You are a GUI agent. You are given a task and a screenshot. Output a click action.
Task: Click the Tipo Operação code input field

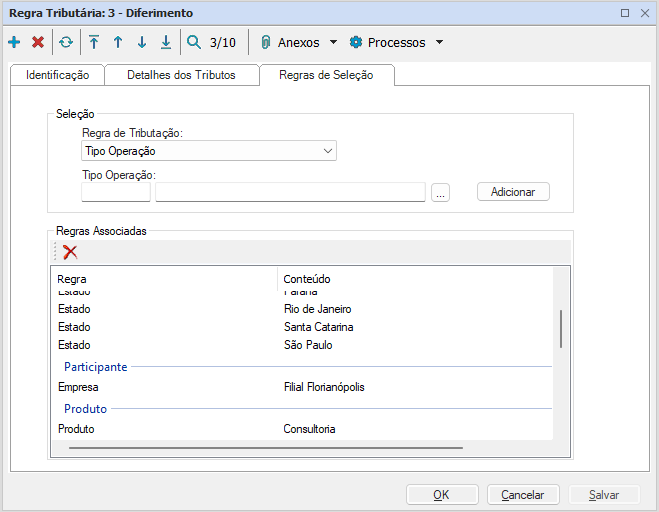[x=116, y=192]
